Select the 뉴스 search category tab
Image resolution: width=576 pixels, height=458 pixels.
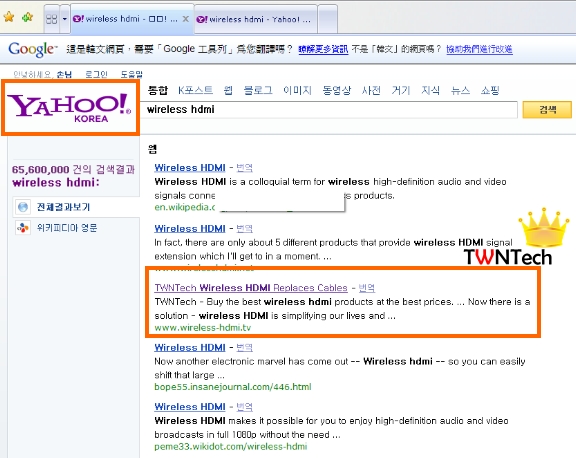point(460,90)
